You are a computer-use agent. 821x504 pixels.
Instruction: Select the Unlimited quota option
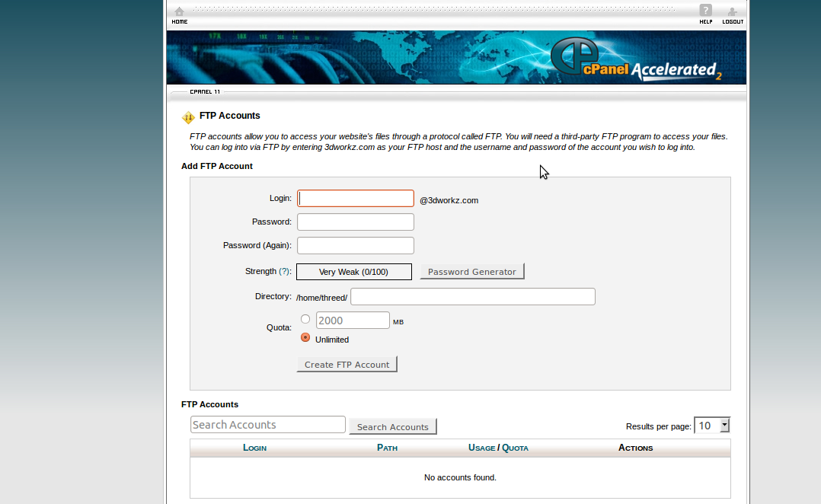305,337
